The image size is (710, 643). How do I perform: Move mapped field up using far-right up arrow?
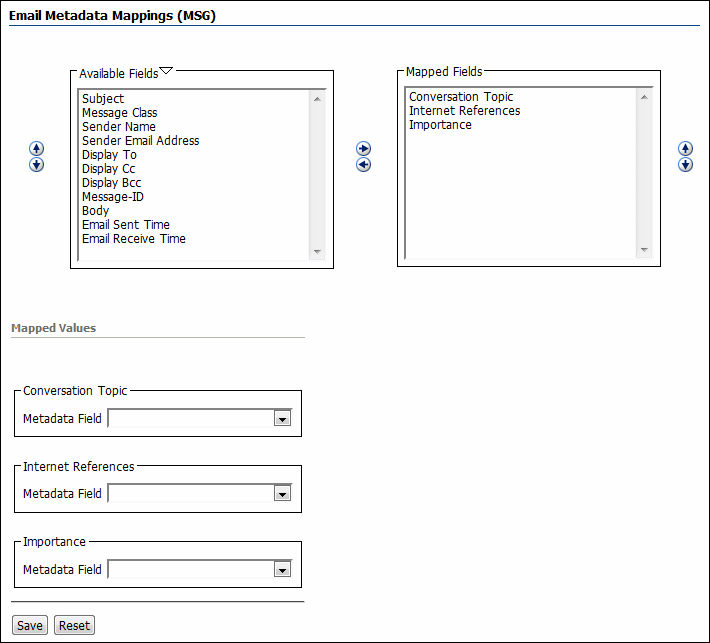[x=685, y=149]
